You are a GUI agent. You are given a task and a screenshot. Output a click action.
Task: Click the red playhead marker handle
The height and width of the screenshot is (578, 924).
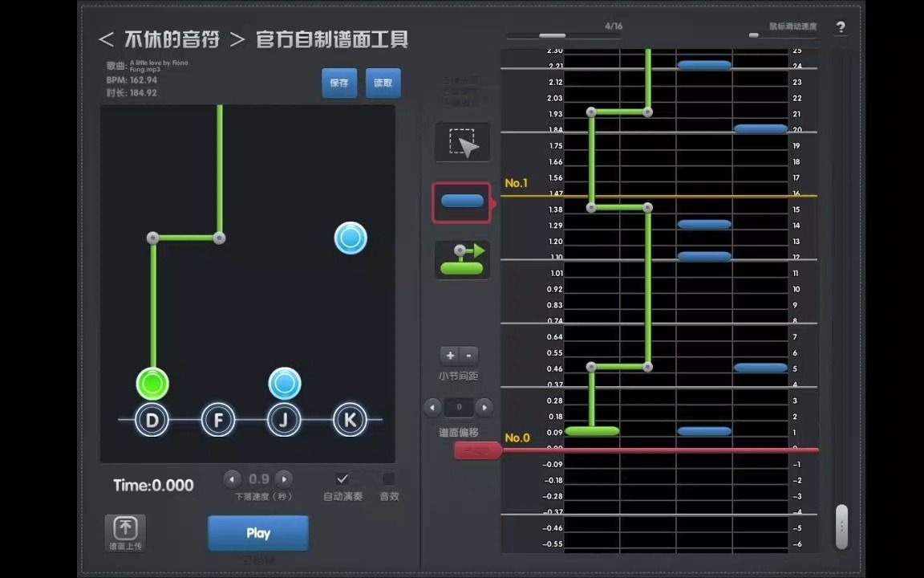[x=478, y=450]
